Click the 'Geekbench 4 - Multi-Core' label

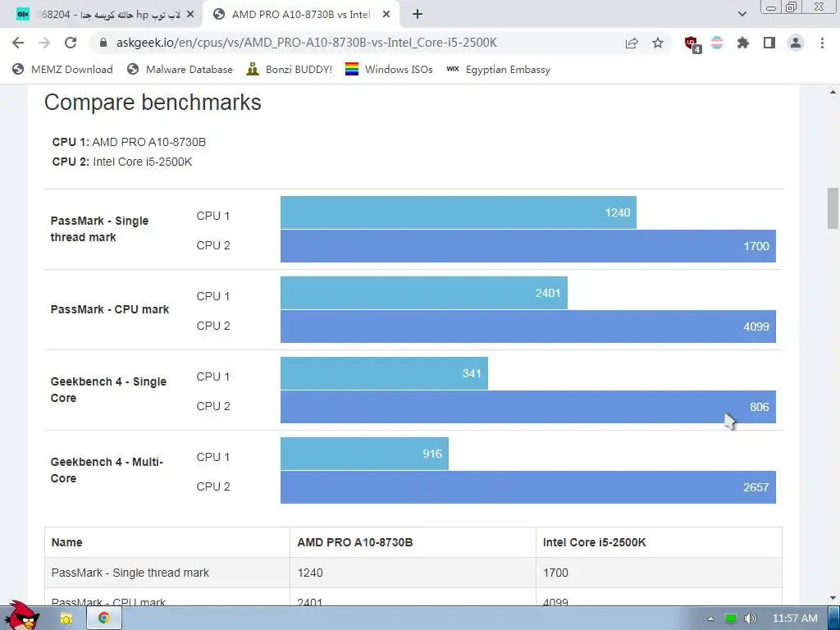pyautogui.click(x=107, y=470)
